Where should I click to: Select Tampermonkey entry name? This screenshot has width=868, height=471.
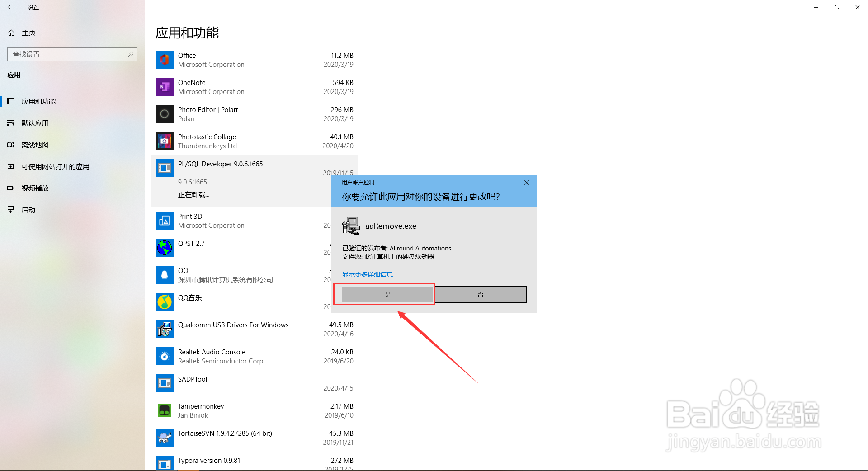point(201,406)
